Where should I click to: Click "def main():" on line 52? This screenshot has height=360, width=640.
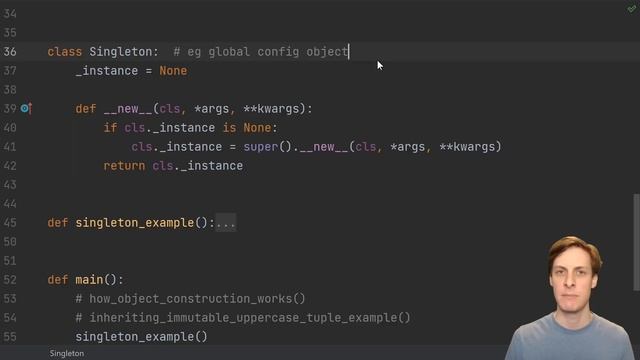pyautogui.click(x=85, y=280)
